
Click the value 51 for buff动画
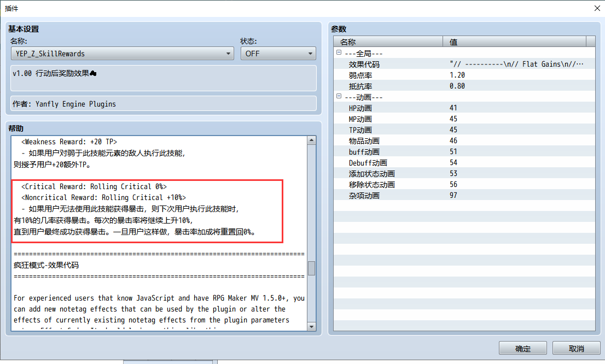(x=453, y=151)
